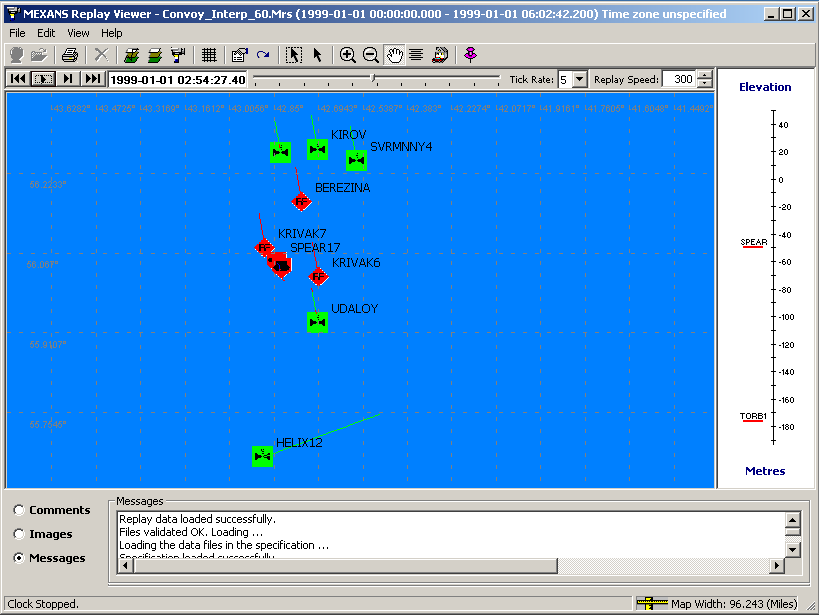The width and height of the screenshot is (819, 615).
Task: Click TORB1 marker on elevation scale
Action: click(x=753, y=416)
